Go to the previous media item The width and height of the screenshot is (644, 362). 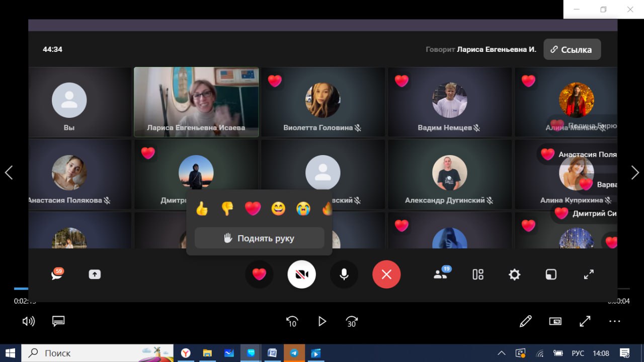pos(9,173)
